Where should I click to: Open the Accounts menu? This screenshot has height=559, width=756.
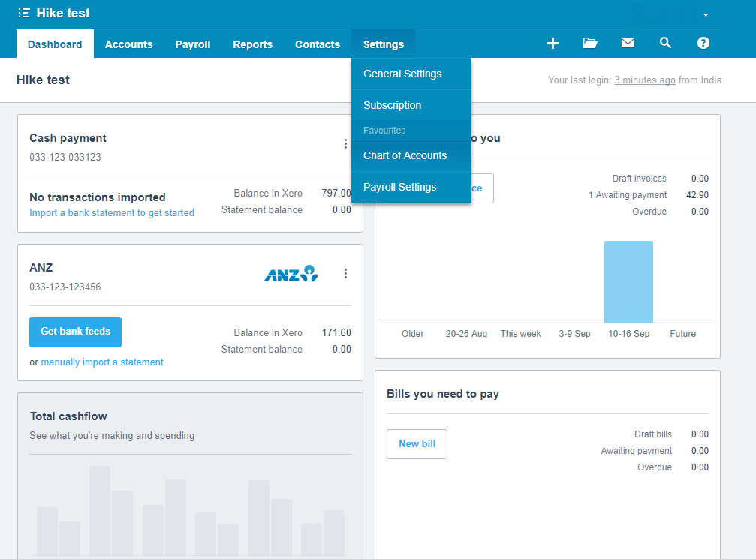128,44
